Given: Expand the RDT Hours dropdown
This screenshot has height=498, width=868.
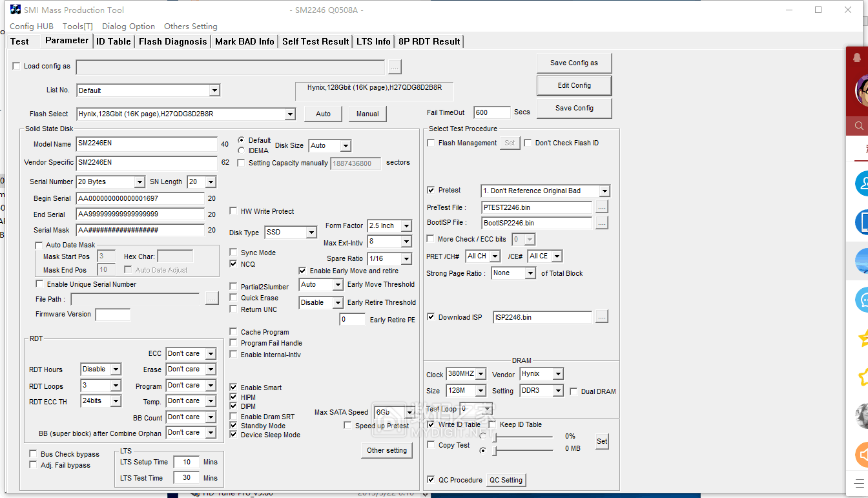Looking at the screenshot, I should [x=116, y=369].
